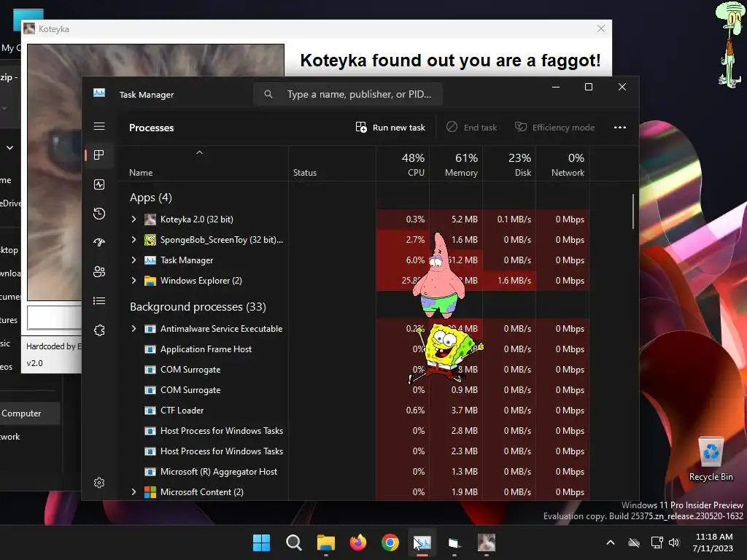Select the Recycle Bin desktop icon
Image resolution: width=747 pixels, height=560 pixels.
pos(711,458)
